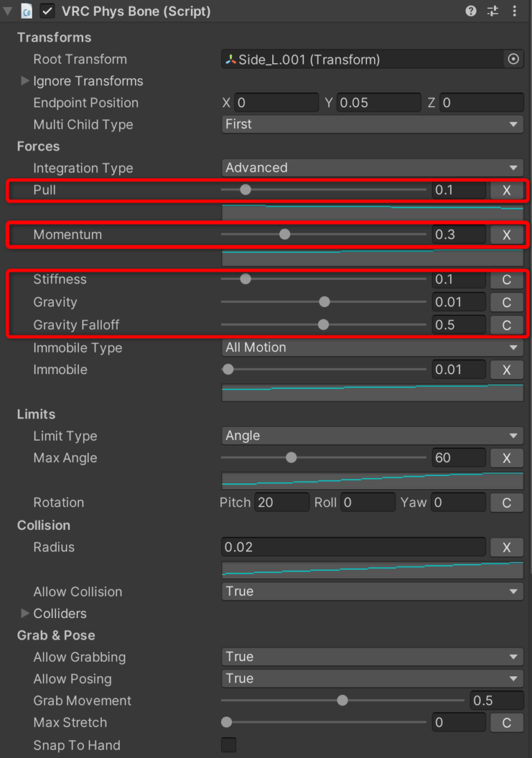The width and height of the screenshot is (532, 758).
Task: Click the C button beside Stiffness
Action: click(506, 279)
